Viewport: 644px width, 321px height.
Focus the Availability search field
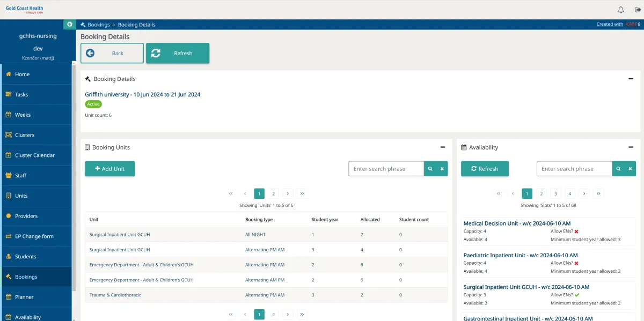coord(574,169)
